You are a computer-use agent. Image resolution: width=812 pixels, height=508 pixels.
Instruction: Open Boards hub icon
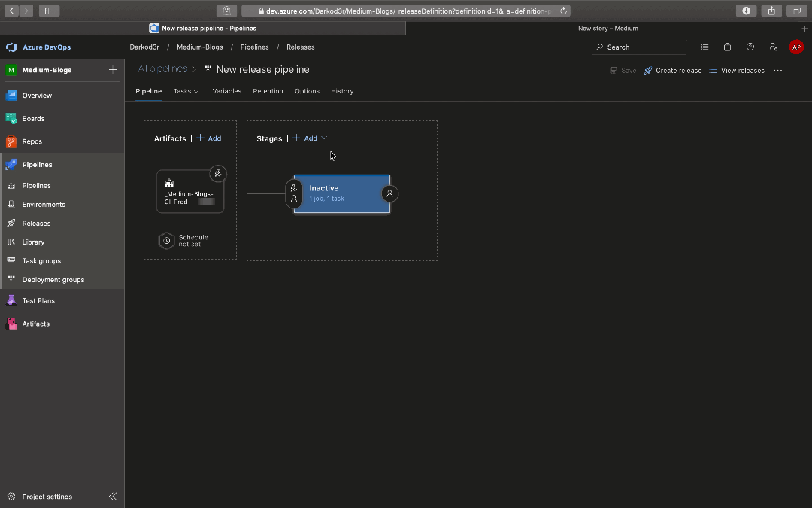tap(11, 119)
